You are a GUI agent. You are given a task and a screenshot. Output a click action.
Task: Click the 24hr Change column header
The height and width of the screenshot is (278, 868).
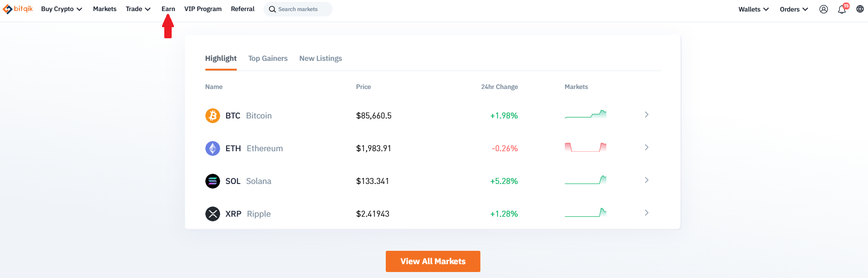(x=499, y=87)
